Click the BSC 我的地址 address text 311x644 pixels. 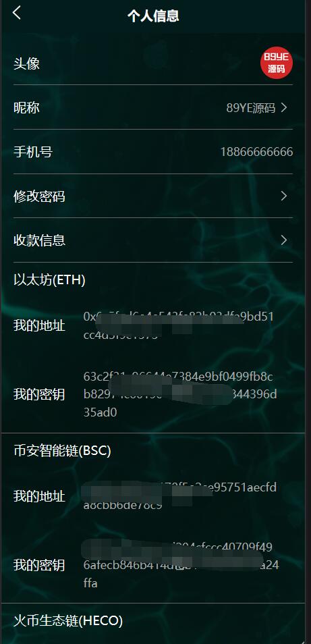point(179,496)
